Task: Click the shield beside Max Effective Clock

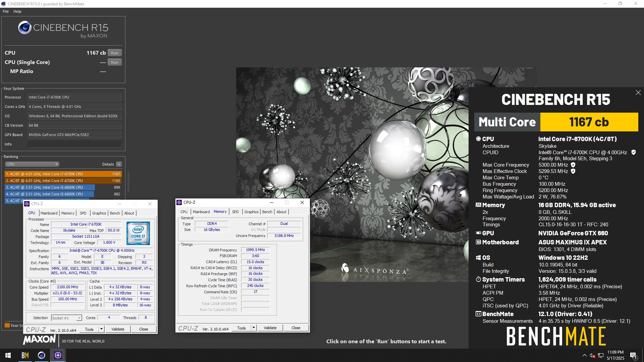Action: click(x=573, y=171)
